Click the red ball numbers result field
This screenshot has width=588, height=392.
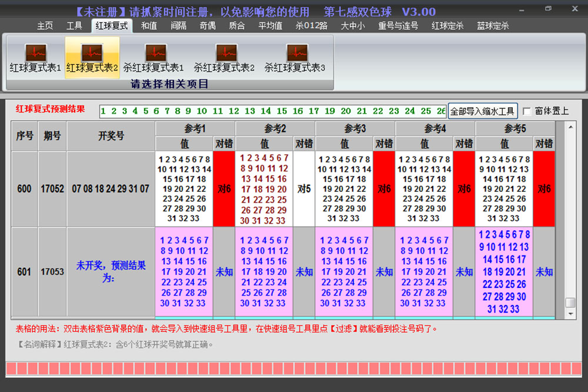[x=273, y=111]
